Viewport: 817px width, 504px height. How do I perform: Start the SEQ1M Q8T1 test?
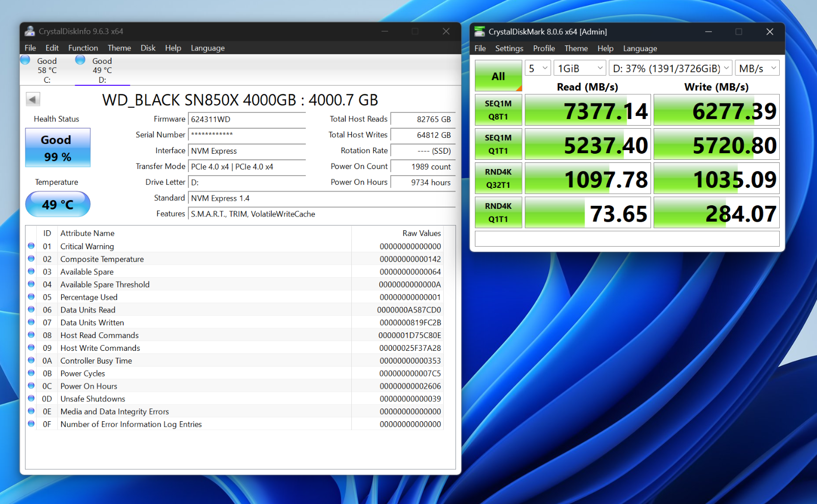click(498, 110)
